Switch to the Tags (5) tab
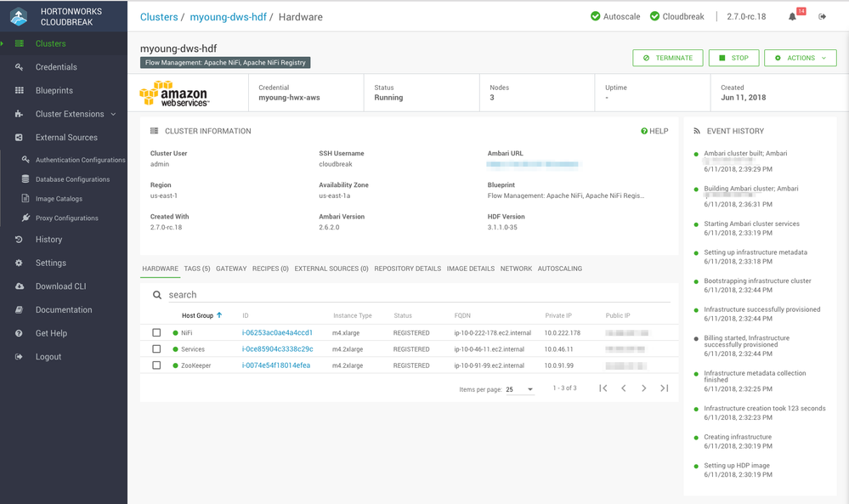The height and width of the screenshot is (504, 849). pos(197,269)
